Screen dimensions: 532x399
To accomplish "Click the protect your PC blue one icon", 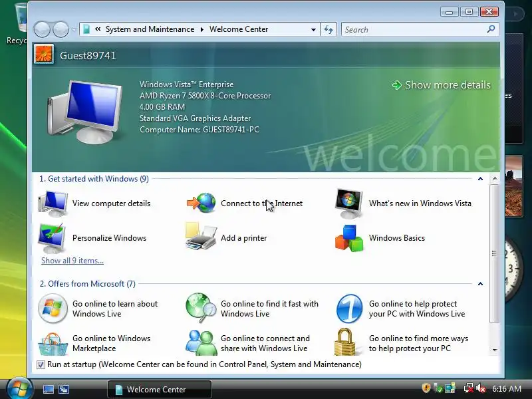I will (349, 309).
